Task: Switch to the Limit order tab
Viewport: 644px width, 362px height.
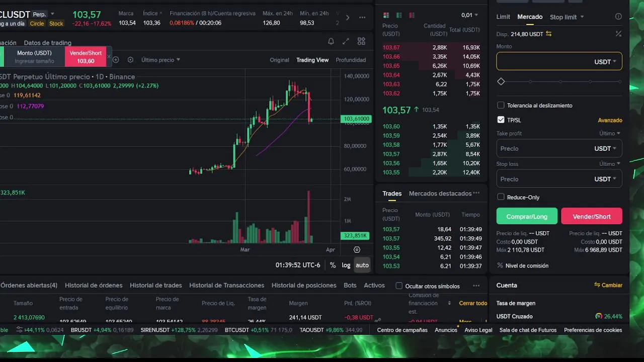Action: click(503, 17)
